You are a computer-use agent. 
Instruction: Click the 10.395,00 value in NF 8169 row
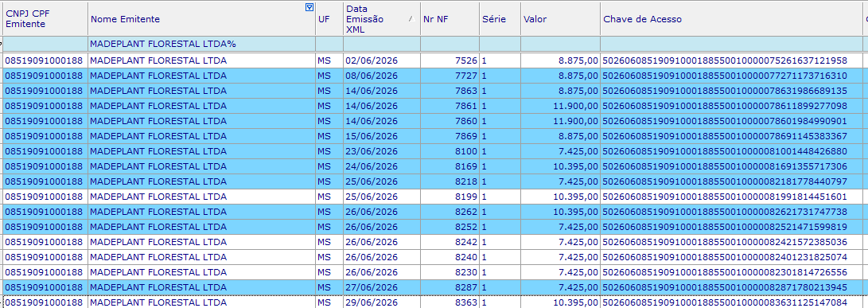coord(560,166)
